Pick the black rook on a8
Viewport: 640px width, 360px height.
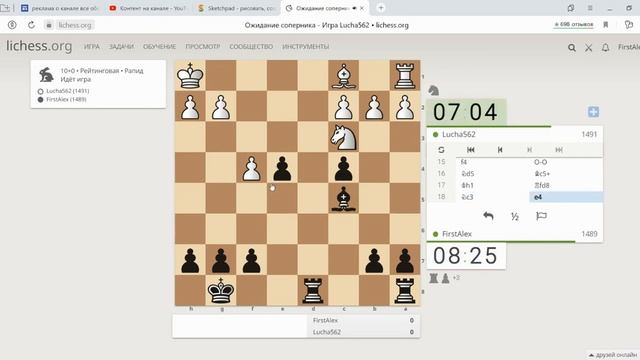(x=404, y=291)
